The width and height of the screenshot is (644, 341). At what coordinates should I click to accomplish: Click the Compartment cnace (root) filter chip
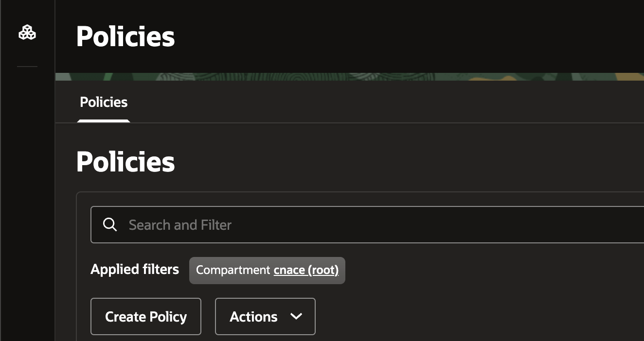click(x=267, y=270)
